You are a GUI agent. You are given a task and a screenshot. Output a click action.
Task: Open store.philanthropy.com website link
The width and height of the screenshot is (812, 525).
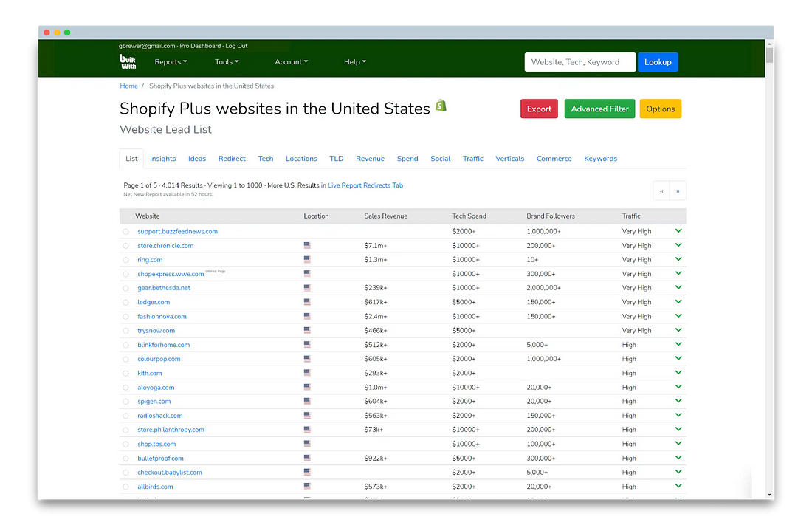point(171,430)
